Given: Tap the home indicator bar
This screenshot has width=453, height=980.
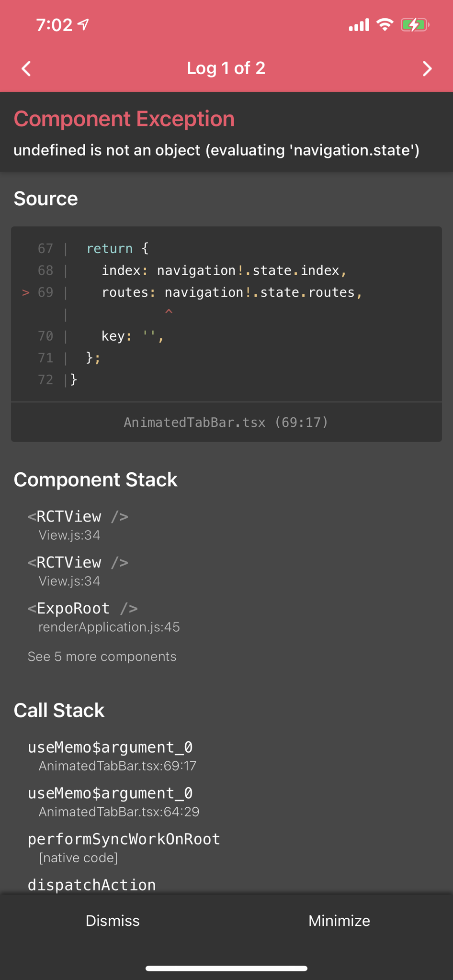Looking at the screenshot, I should coord(226,969).
